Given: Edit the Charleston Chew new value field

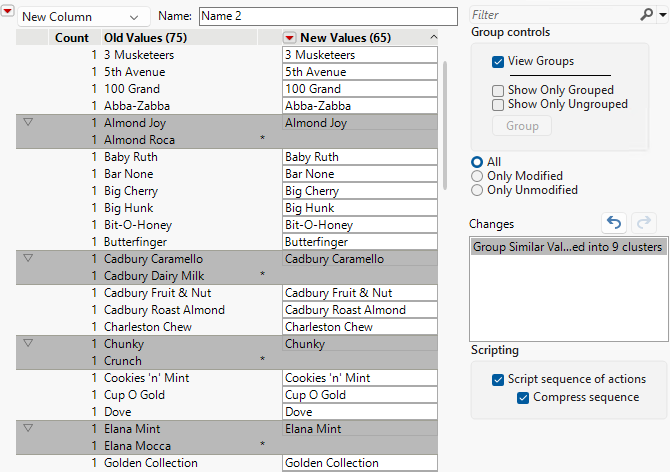Looking at the screenshot, I should [x=360, y=327].
